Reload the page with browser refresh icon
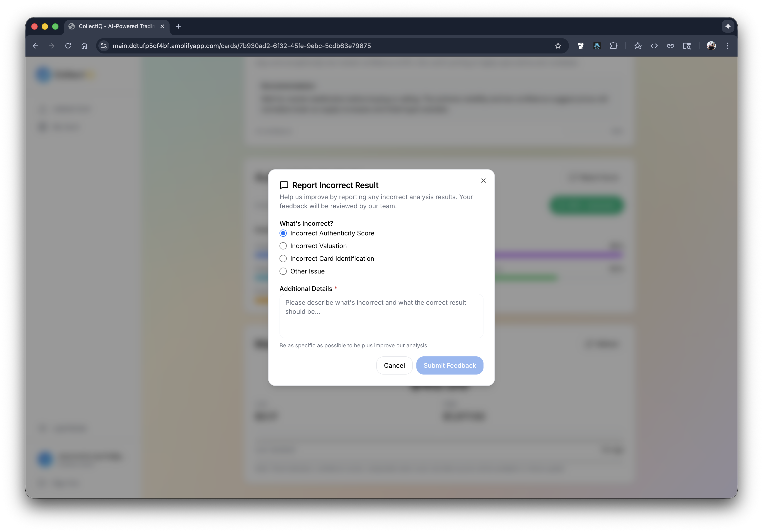Screen dimensions: 763x532 point(68,46)
